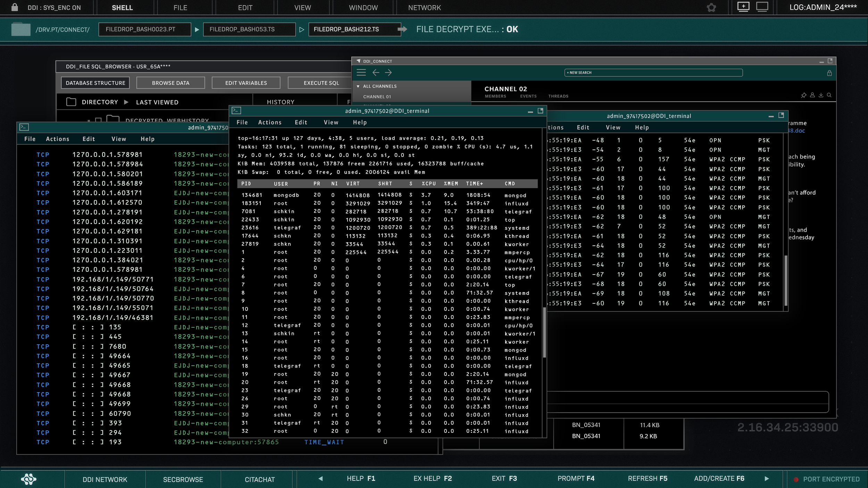
Task: Open settings via the gear icon
Action: (x=711, y=7)
